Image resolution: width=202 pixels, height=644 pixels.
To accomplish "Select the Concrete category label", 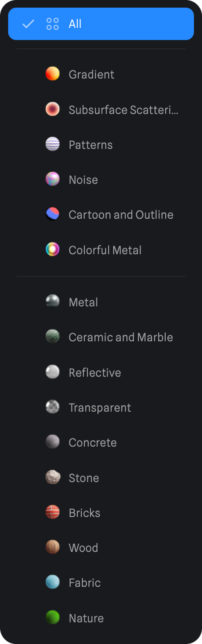I will [x=93, y=442].
